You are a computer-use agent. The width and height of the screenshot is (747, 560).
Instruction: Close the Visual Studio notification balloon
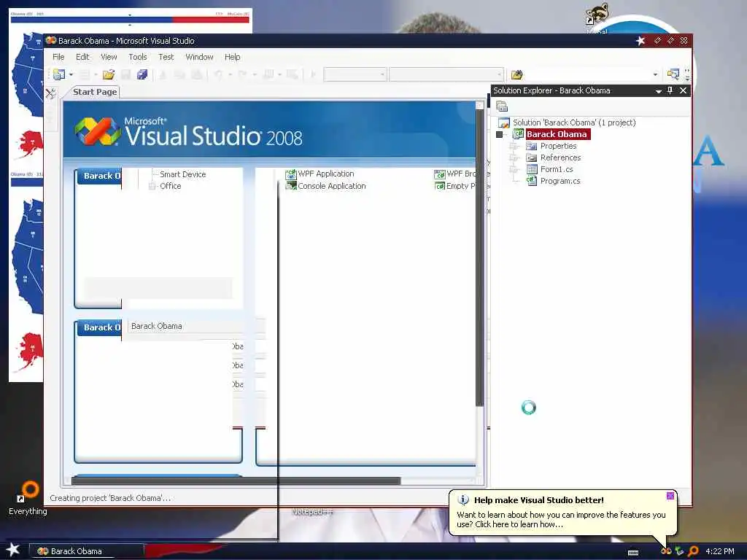[x=670, y=496]
